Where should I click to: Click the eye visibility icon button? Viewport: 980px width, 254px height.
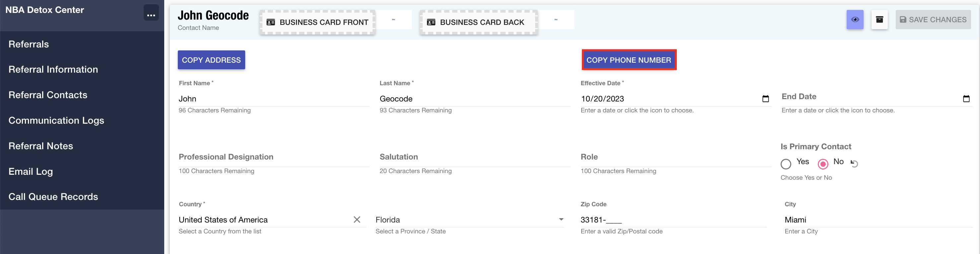coord(855,20)
